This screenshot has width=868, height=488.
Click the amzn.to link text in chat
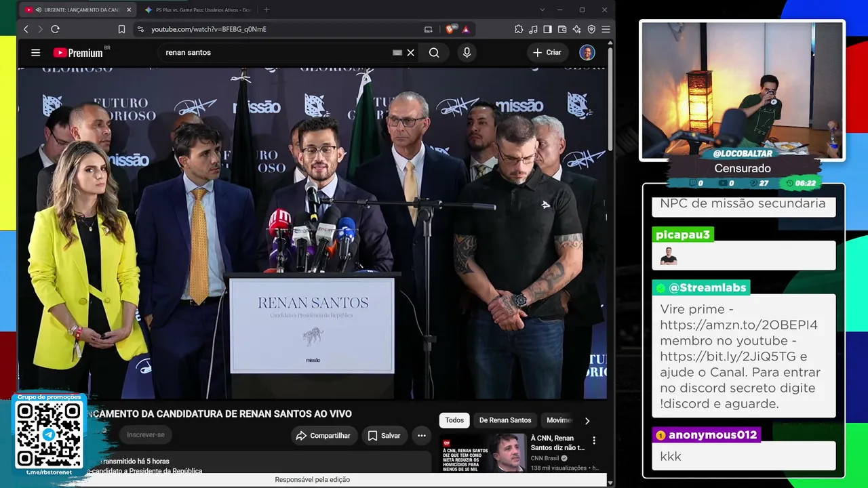click(738, 325)
